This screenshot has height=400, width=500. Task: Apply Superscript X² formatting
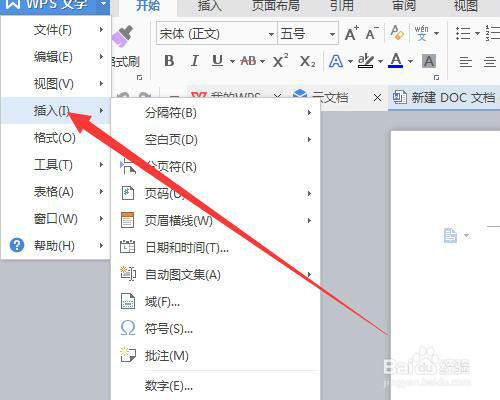[x=280, y=61]
